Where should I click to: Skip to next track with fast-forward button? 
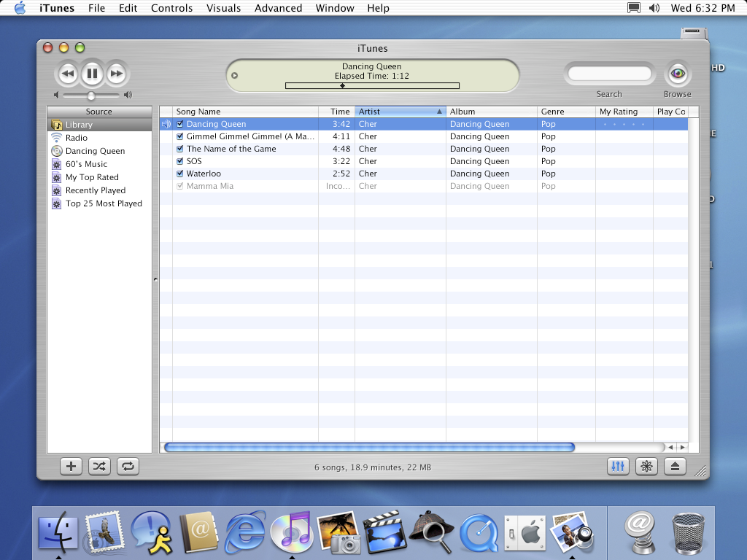116,74
